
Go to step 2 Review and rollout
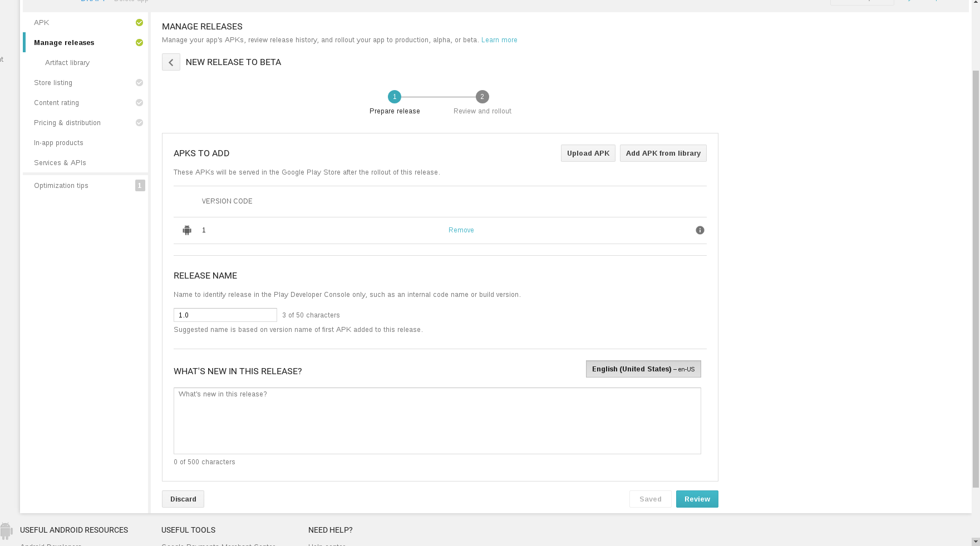pyautogui.click(x=482, y=97)
